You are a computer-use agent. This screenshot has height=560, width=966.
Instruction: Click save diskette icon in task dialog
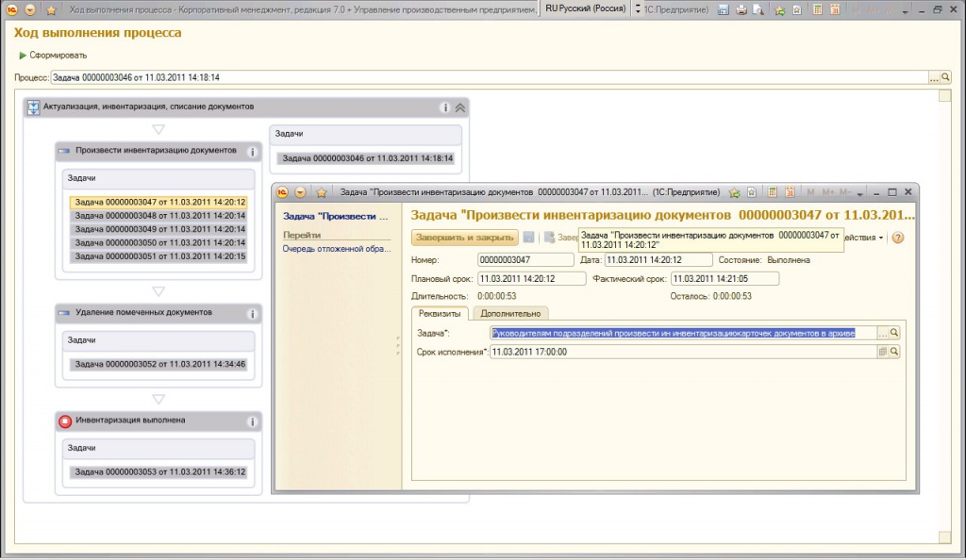[528, 238]
